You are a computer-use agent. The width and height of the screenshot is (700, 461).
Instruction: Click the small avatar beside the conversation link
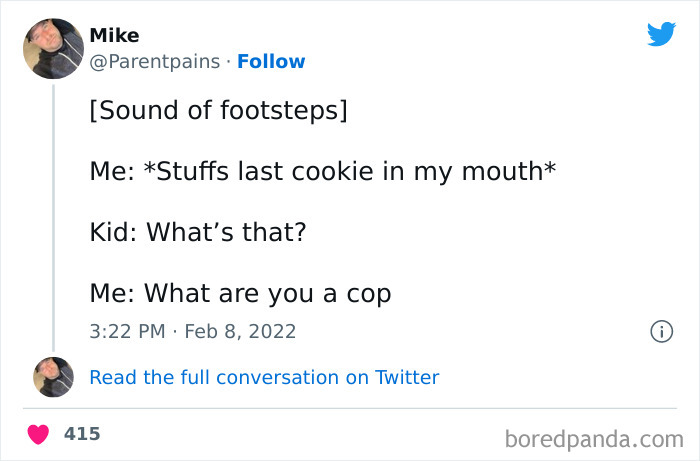tap(53, 377)
